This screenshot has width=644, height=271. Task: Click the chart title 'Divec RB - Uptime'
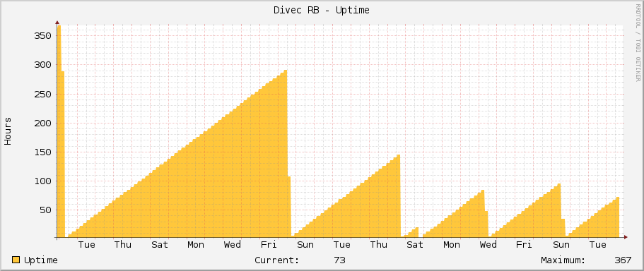(x=322, y=11)
